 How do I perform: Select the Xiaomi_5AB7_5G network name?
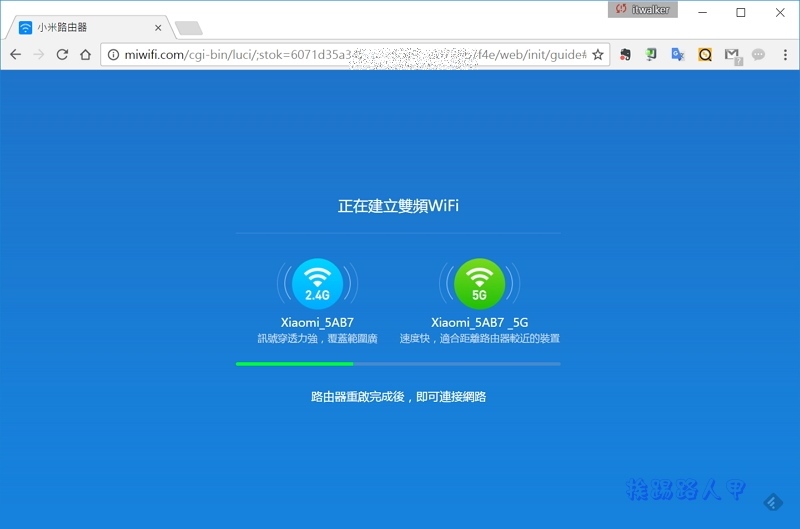click(479, 322)
